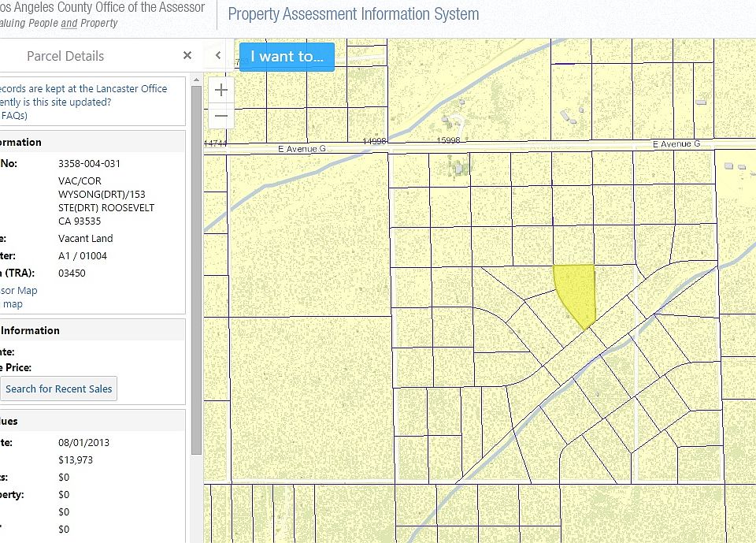Click the 14998 address label on map
The width and height of the screenshot is (756, 543).
coord(374,141)
